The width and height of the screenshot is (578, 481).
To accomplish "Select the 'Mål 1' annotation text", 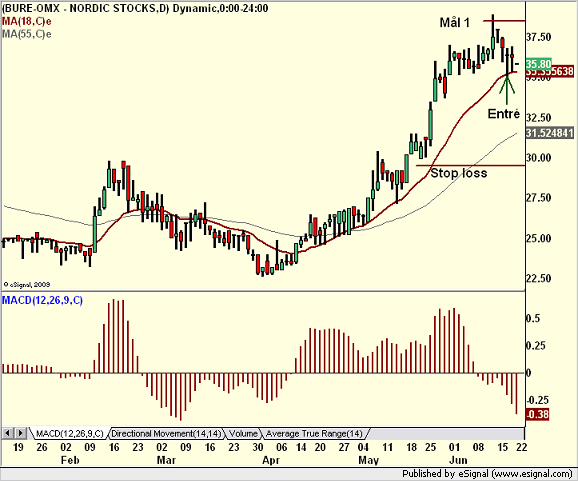I will (455, 23).
